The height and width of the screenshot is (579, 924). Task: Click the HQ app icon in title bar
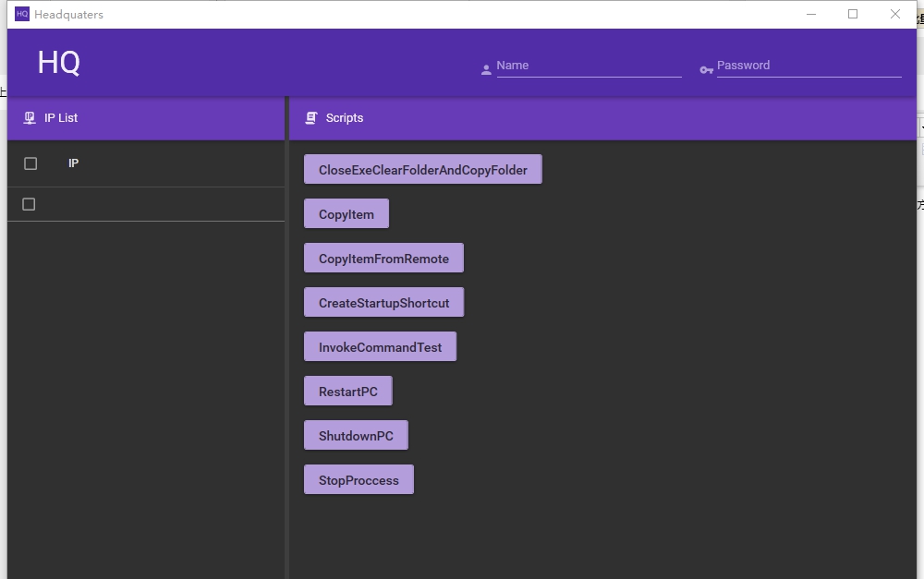pyautogui.click(x=22, y=14)
